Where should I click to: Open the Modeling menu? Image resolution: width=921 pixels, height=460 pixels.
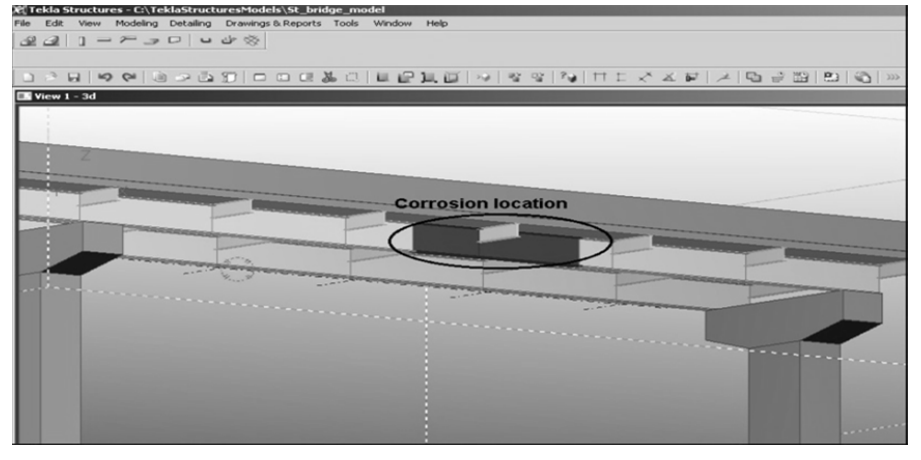135,22
